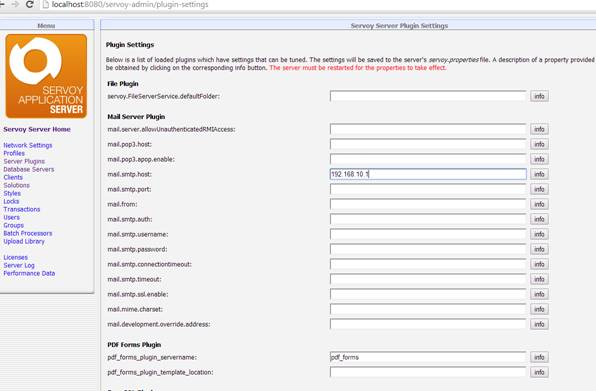The width and height of the screenshot is (596, 391).
Task: Click the PDF Forms Plugin heading
Action: [134, 345]
